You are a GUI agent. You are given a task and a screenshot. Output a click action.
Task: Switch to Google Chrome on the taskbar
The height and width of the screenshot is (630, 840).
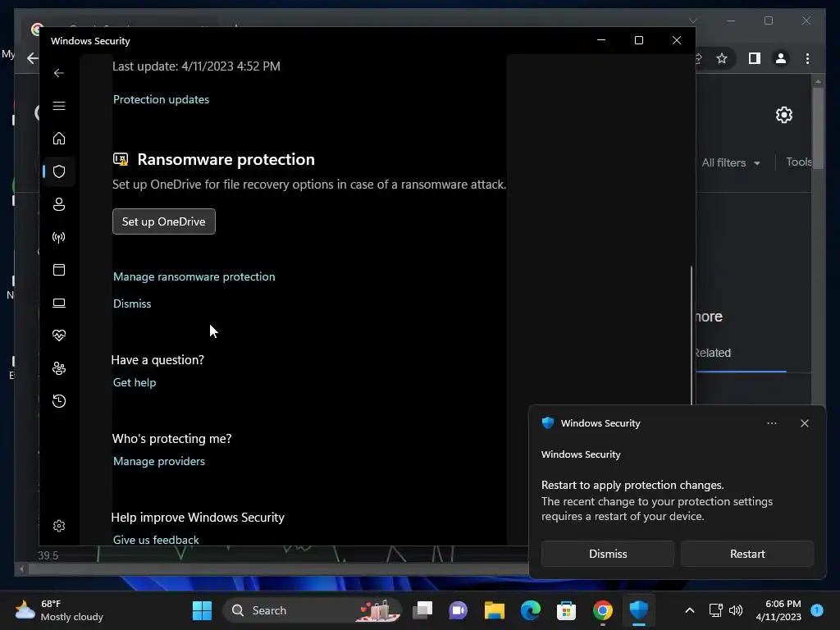pyautogui.click(x=603, y=610)
